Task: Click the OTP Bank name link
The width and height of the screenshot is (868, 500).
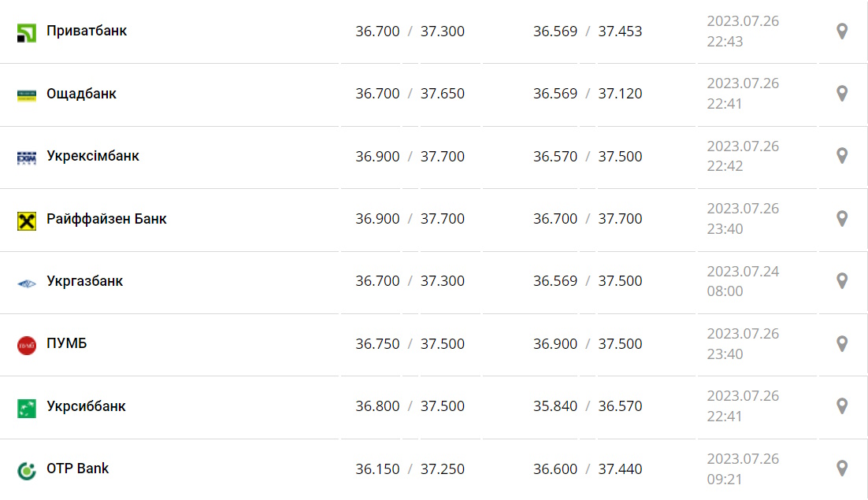Action: 77,469
